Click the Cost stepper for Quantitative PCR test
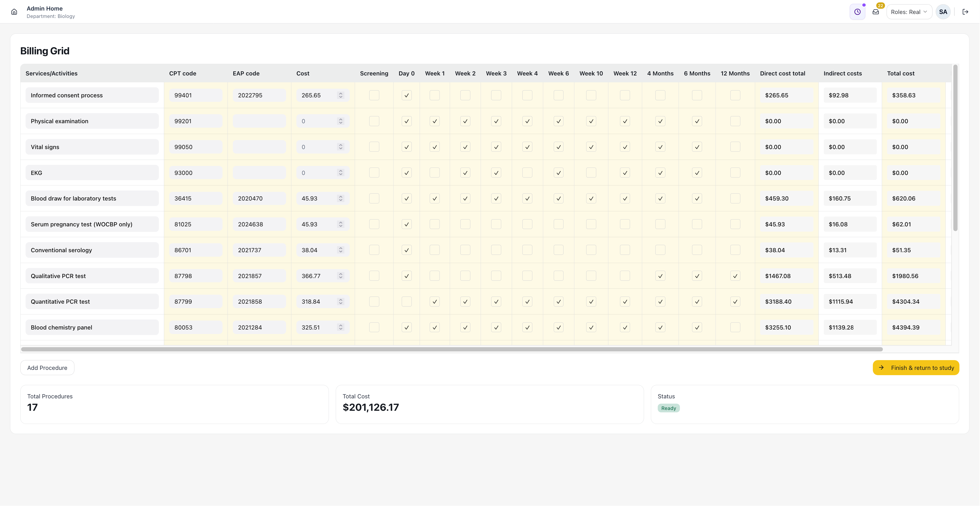 pos(340,302)
